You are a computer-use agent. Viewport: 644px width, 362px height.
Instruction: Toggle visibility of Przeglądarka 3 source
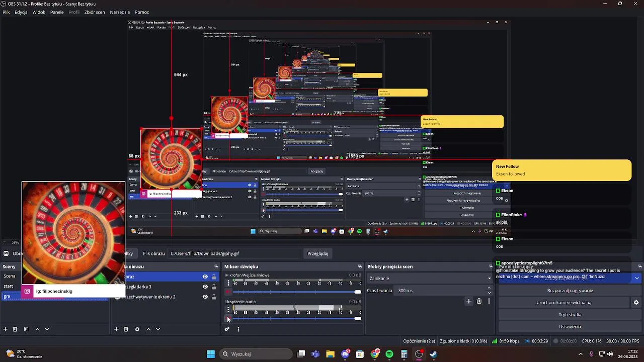205,287
